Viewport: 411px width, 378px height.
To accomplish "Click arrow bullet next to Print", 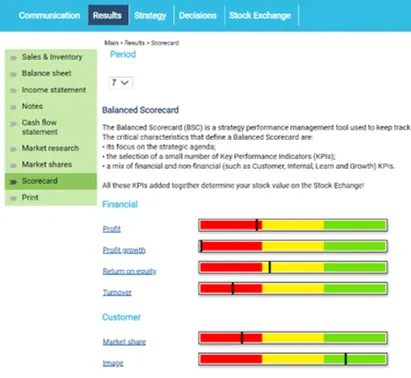I will click(x=13, y=198).
